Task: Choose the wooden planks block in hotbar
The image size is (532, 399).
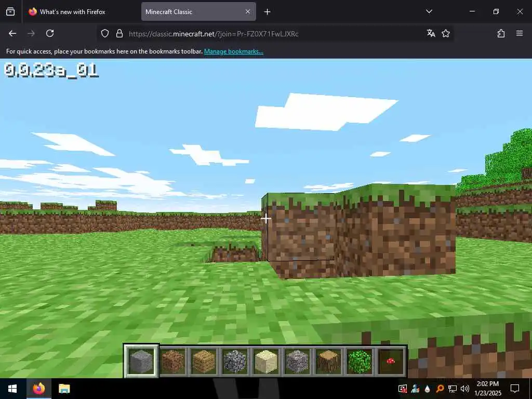Action: 204,361
